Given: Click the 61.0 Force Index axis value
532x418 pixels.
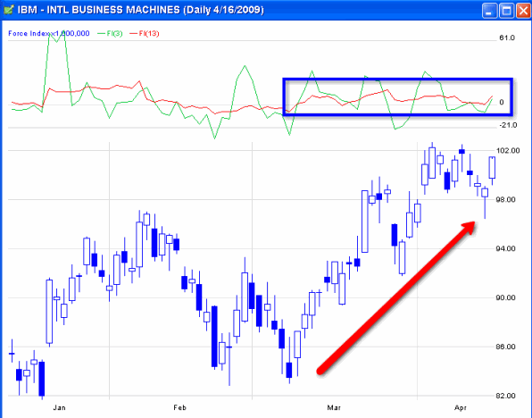Looking at the screenshot, I should [507, 38].
